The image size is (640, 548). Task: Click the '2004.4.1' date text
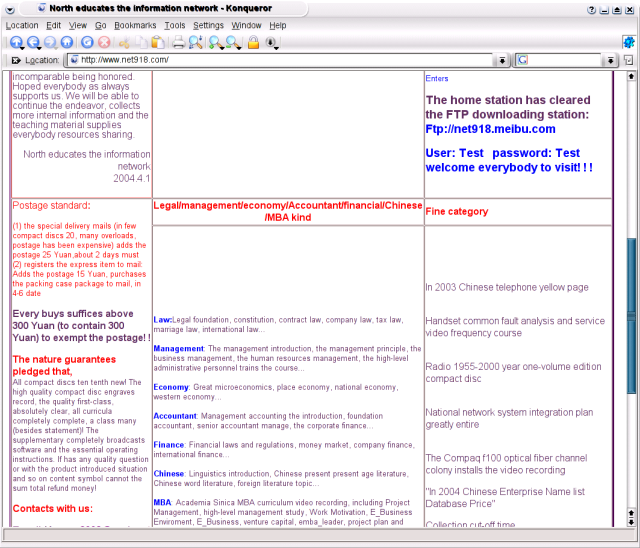pos(132,178)
